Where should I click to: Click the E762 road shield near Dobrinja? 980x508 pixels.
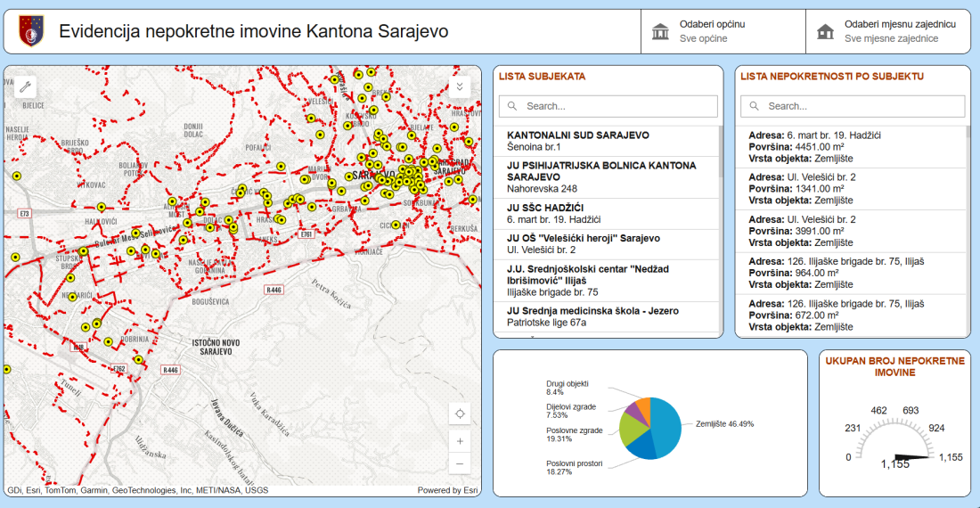[x=118, y=369]
